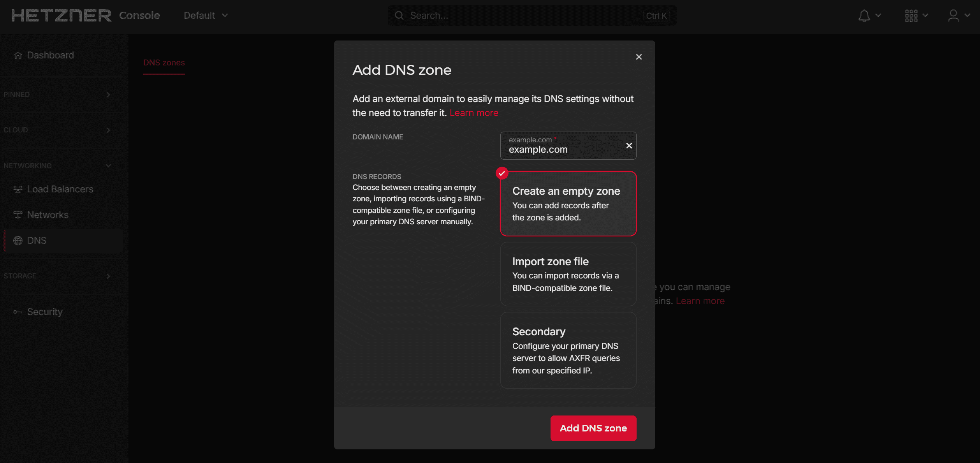Screen dimensions: 980x463
Task: Click the red Add DNS zone button
Action: pyautogui.click(x=593, y=428)
